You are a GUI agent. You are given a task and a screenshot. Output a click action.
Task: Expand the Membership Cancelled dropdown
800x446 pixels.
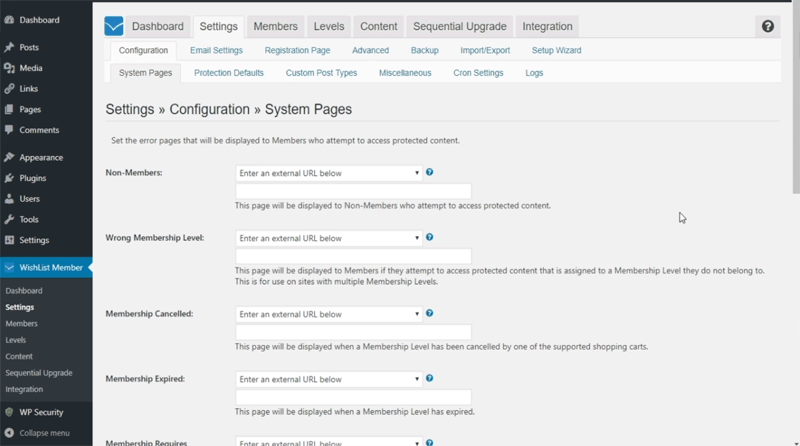[329, 314]
